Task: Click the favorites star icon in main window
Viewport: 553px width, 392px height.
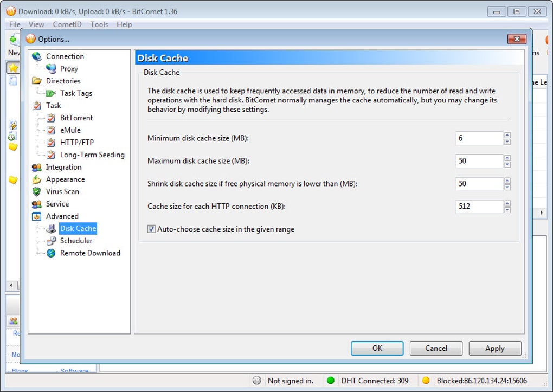Action: [x=13, y=67]
